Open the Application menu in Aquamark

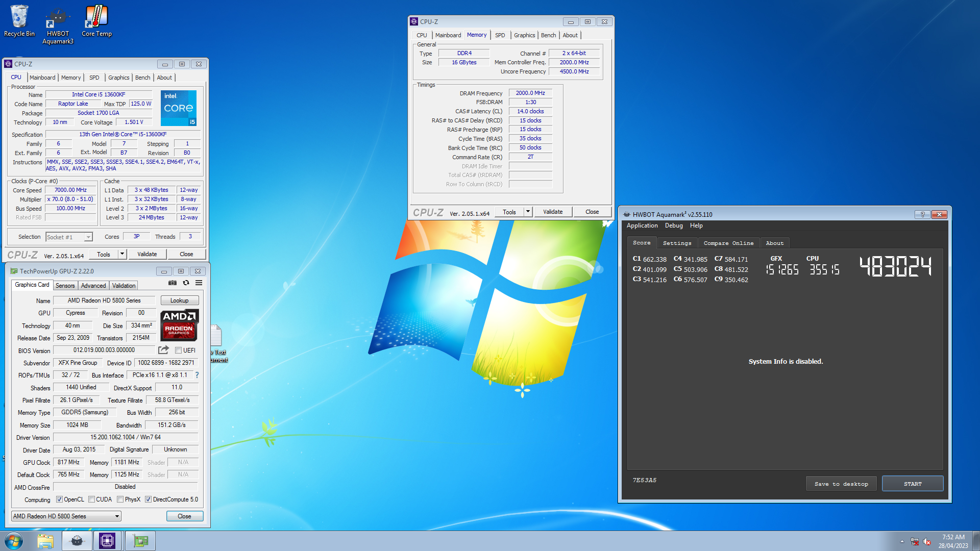642,226
